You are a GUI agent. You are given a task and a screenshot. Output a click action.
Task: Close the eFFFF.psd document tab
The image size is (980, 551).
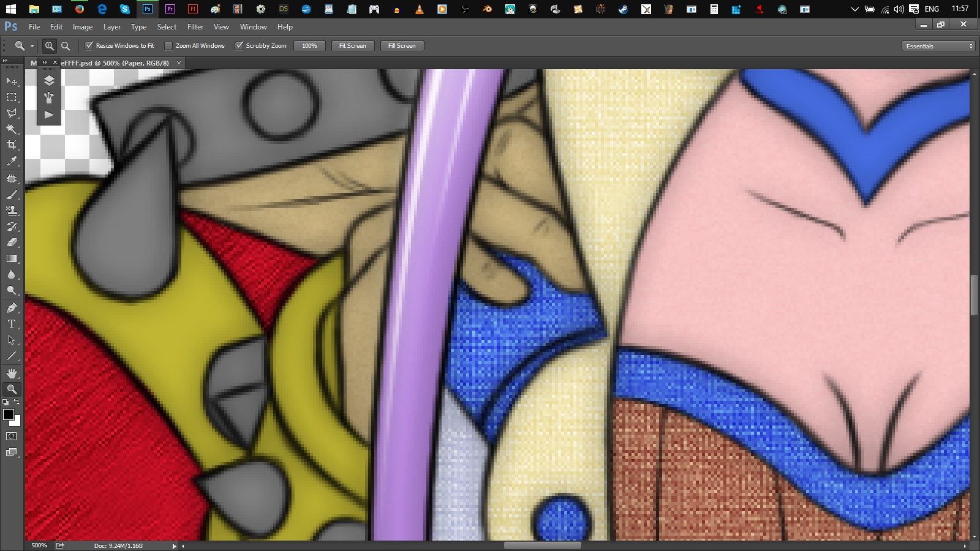(x=179, y=63)
